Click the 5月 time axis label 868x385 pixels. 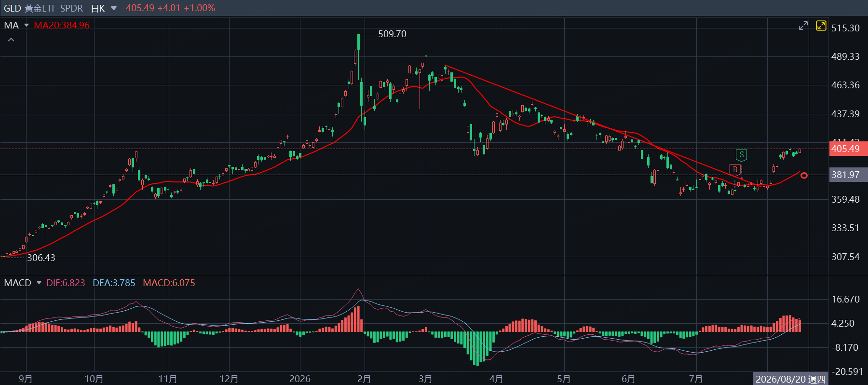tap(564, 379)
